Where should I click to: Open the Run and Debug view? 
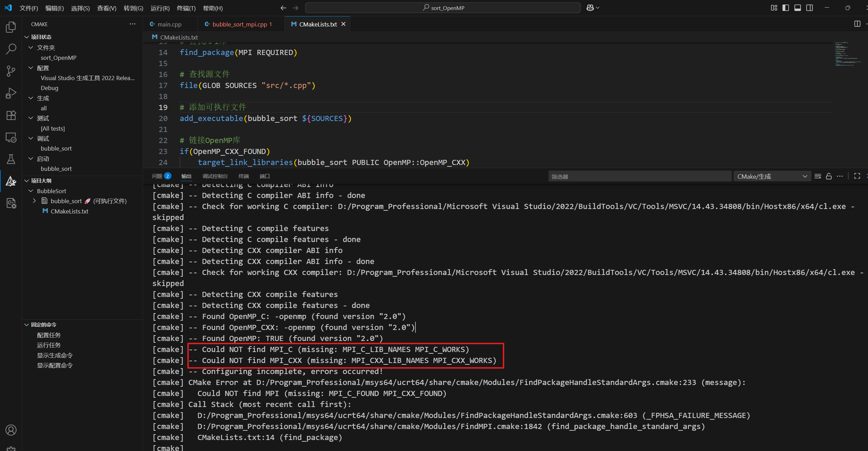pos(11,93)
